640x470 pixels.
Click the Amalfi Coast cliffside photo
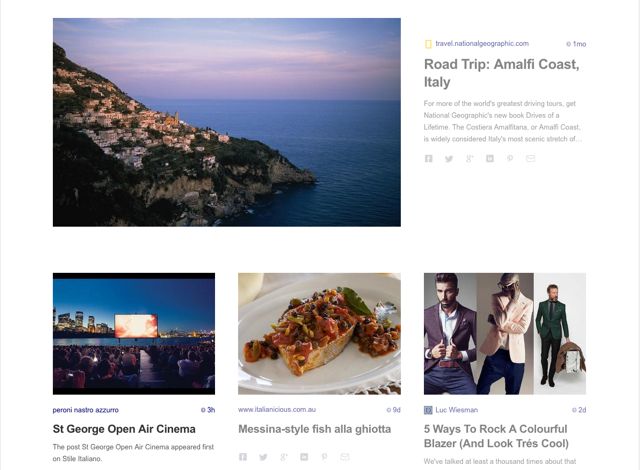226,122
